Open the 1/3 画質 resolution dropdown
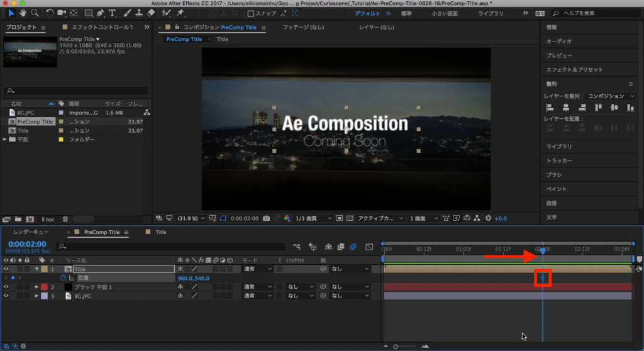The image size is (644, 351). 314,218
